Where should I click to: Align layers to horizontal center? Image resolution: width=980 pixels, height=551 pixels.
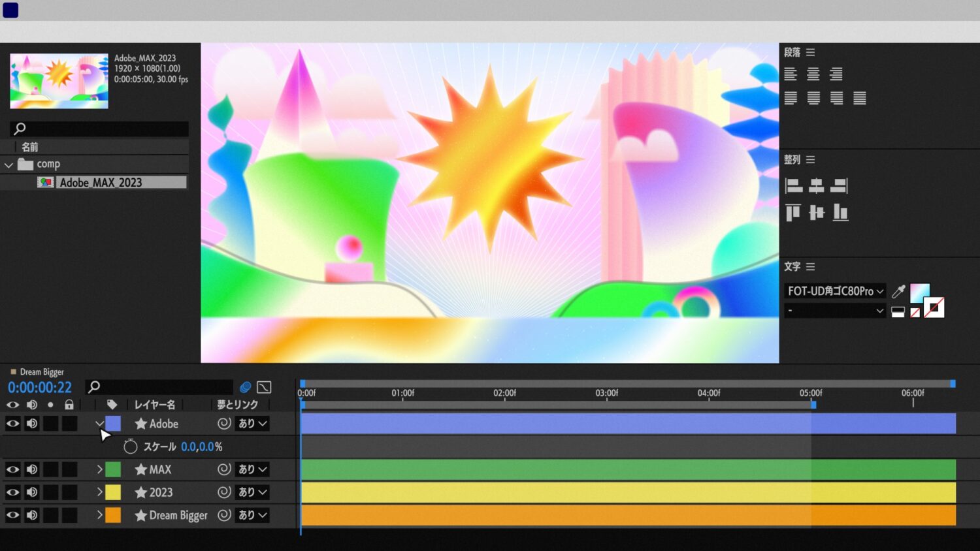click(817, 186)
